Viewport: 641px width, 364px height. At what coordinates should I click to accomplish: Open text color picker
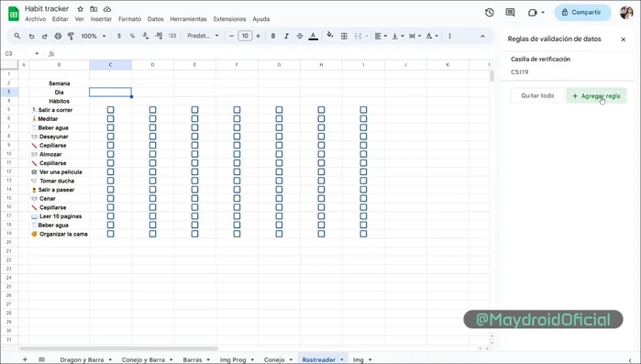click(x=313, y=36)
